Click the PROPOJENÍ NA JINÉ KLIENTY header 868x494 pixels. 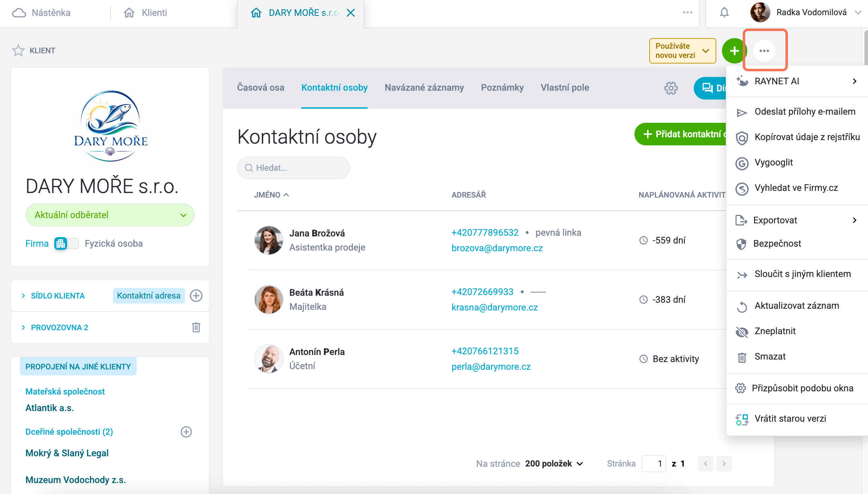click(x=78, y=367)
